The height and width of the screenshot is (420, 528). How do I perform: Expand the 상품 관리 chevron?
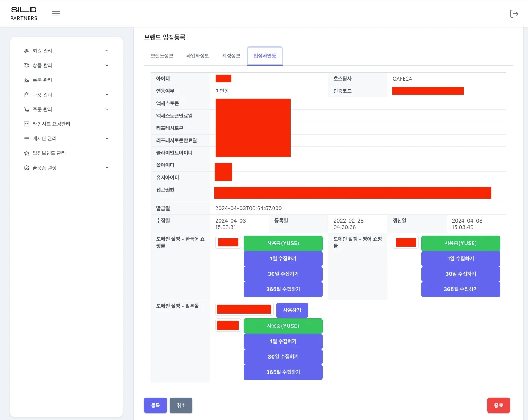[107, 66]
